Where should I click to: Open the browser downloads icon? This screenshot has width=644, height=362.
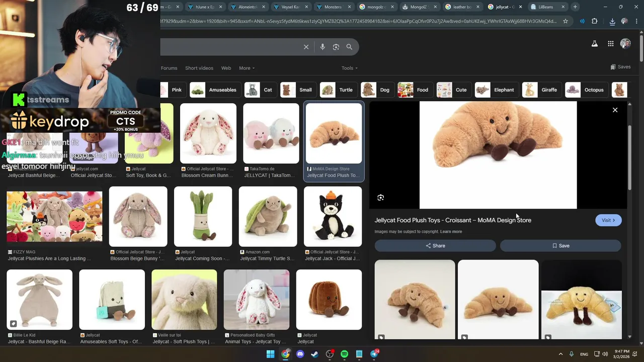[612, 21]
